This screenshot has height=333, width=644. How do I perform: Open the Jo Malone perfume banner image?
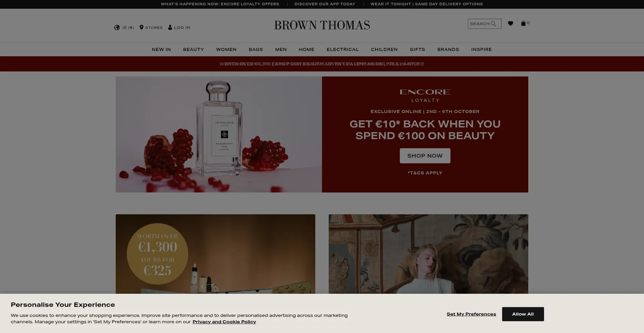(219, 134)
